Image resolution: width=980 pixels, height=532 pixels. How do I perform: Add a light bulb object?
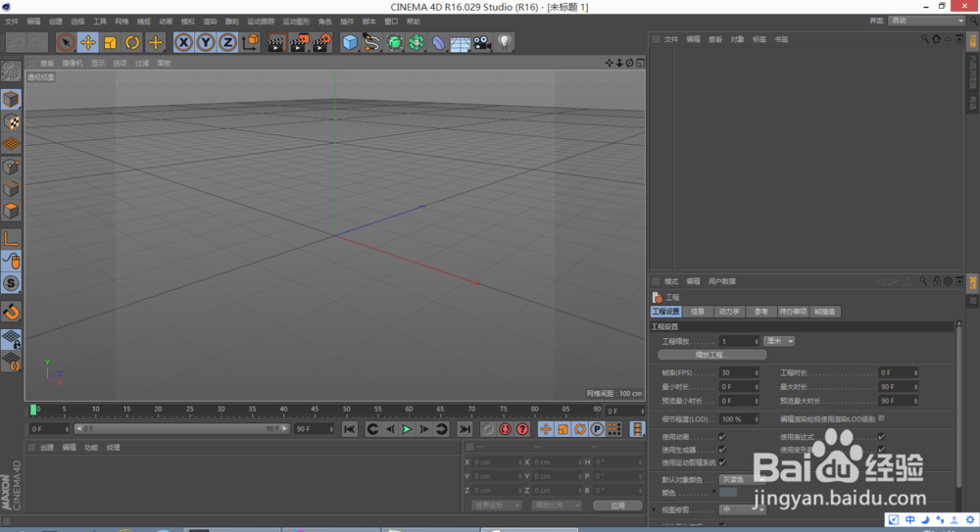point(505,42)
